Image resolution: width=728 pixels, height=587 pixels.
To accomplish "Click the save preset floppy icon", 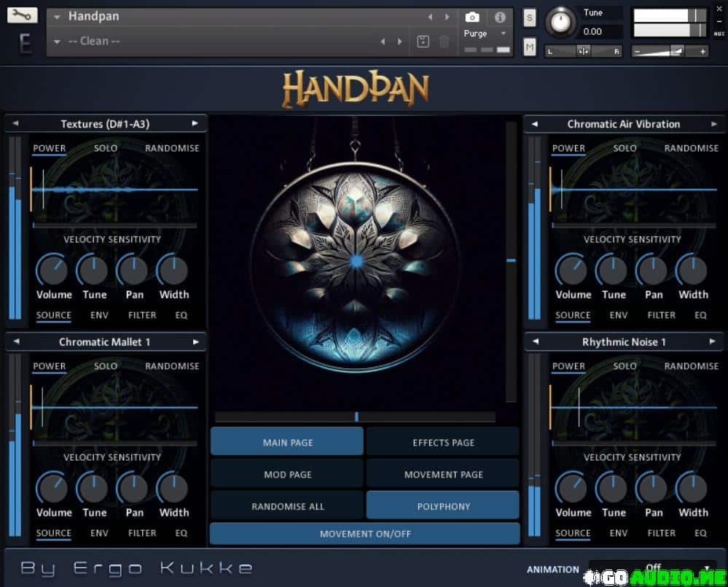I will [x=423, y=42].
